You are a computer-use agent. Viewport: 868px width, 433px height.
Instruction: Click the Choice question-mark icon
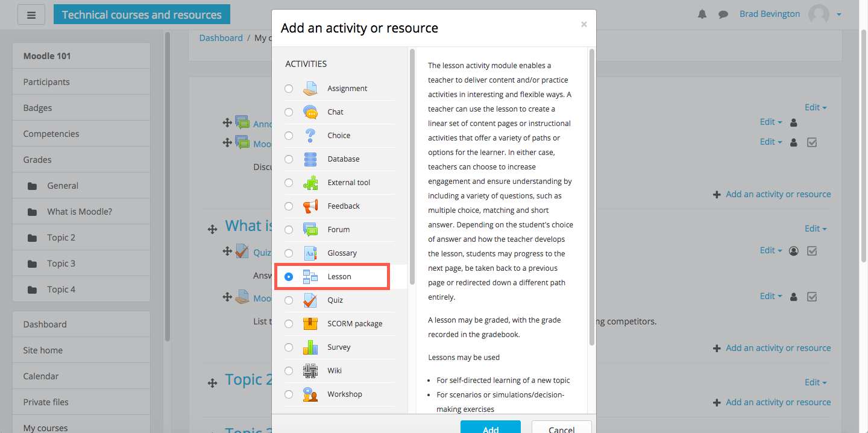click(310, 136)
